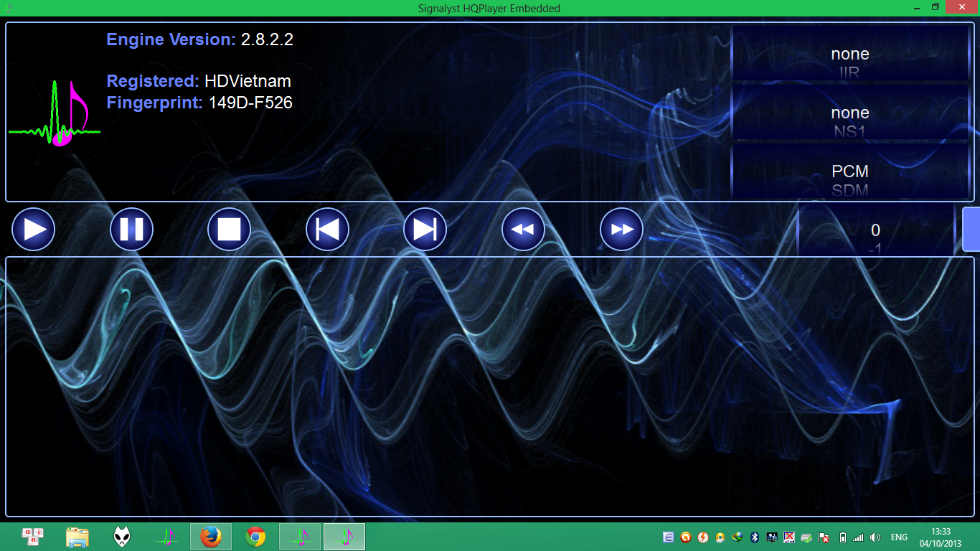Viewport: 980px width, 551px height.
Task: Click the red X screen tray icon
Action: tap(789, 537)
